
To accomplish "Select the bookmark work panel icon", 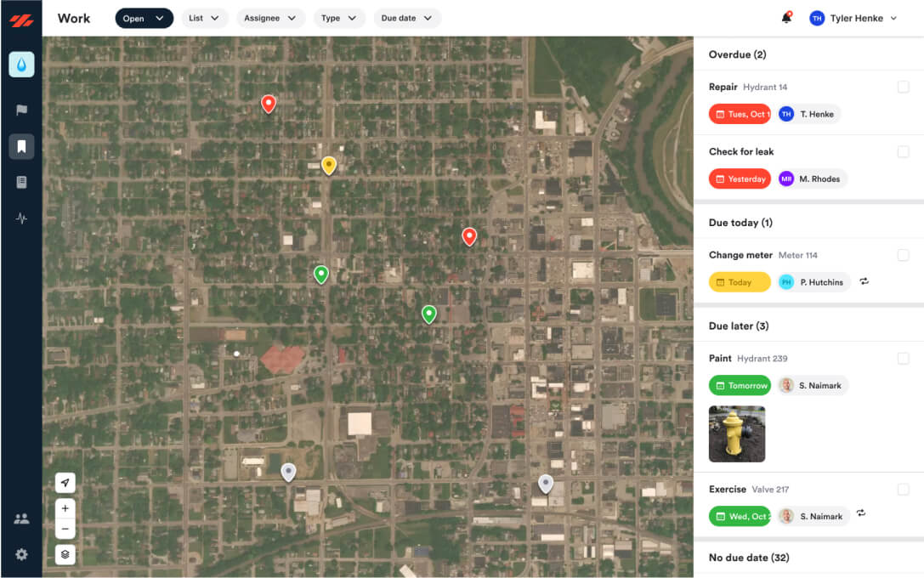I will pos(21,146).
